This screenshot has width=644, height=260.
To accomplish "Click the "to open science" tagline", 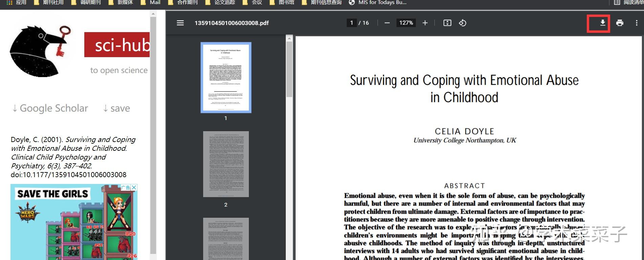I will click(x=119, y=70).
